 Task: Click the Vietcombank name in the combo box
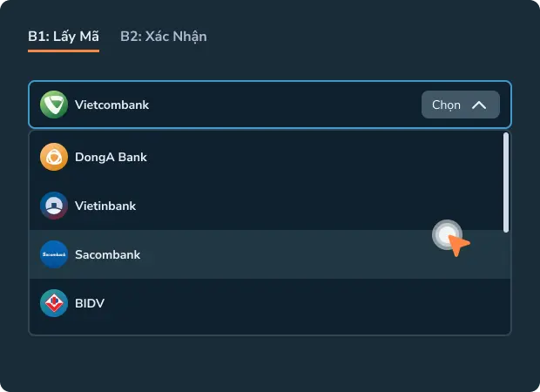(x=111, y=105)
